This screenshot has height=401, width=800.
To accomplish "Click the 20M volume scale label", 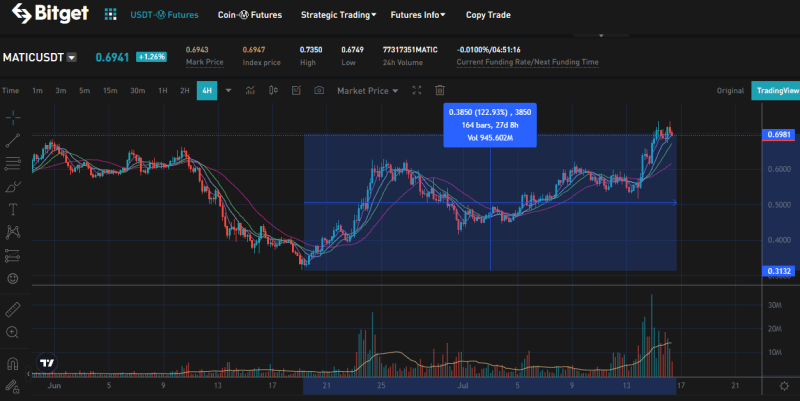I will [x=775, y=329].
